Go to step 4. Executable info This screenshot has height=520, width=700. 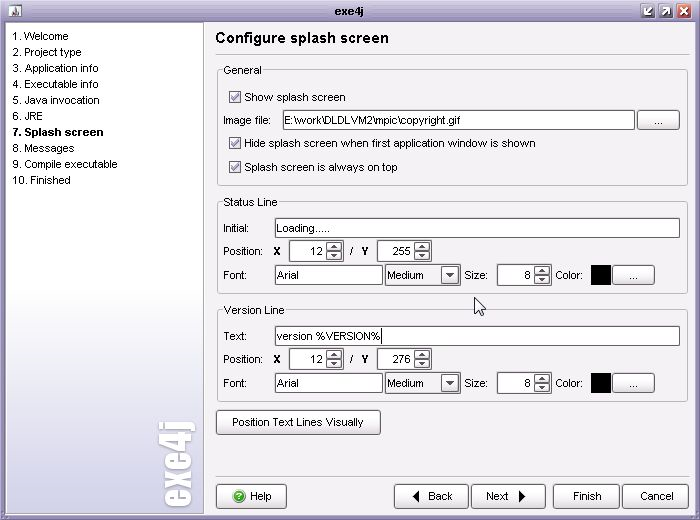click(x=55, y=84)
